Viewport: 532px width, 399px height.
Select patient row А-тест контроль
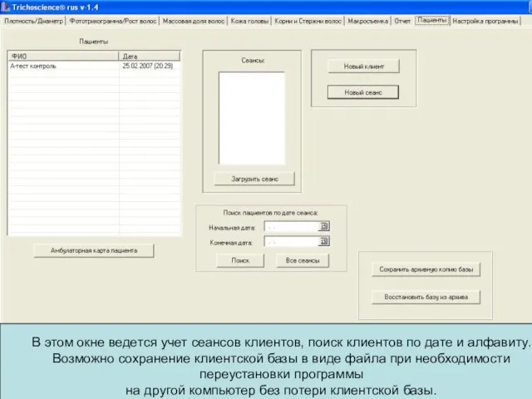(x=62, y=66)
